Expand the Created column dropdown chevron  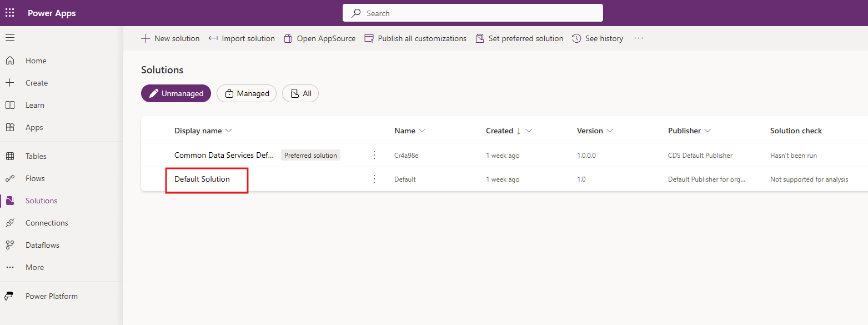pyautogui.click(x=529, y=131)
